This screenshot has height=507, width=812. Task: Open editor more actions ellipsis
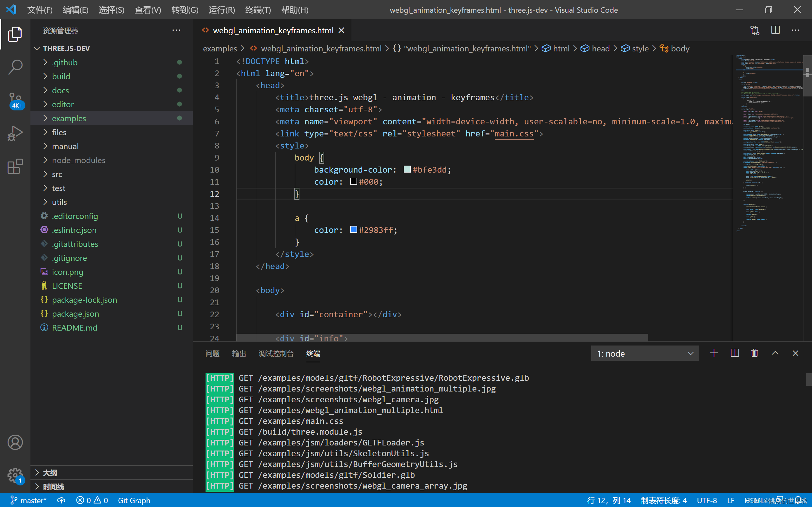[x=796, y=30]
